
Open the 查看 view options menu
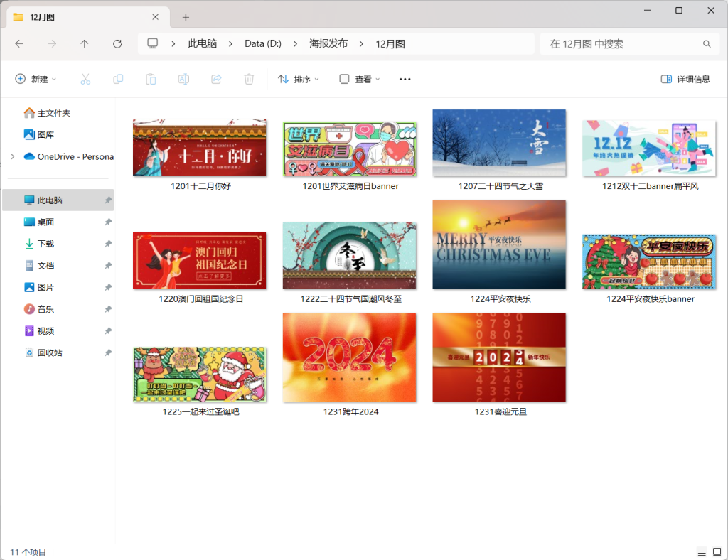coord(360,79)
